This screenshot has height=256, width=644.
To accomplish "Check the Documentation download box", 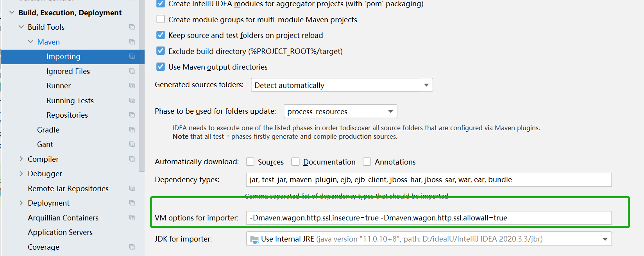I will [x=295, y=162].
